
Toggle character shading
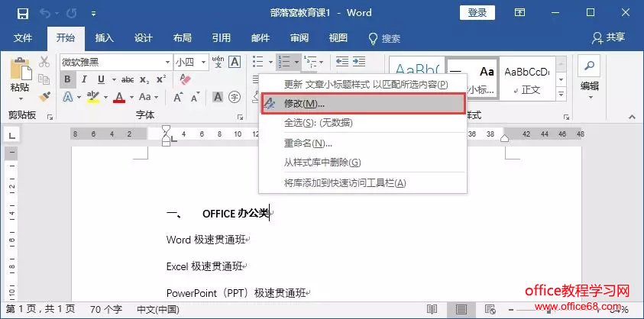tap(218, 97)
